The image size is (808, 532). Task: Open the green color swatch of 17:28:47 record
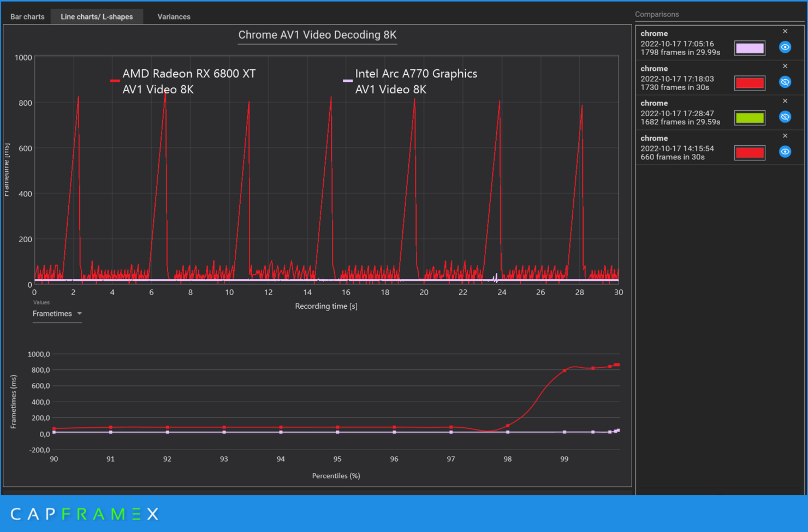pyautogui.click(x=750, y=118)
